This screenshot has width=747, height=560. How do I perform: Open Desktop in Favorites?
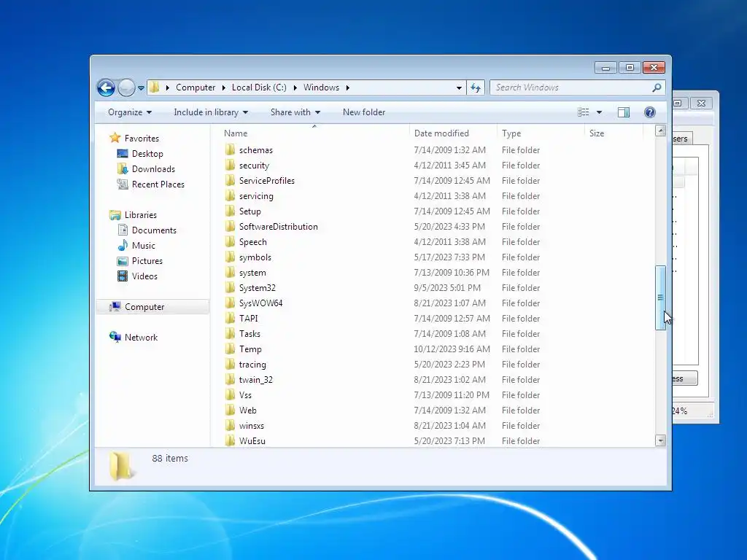point(147,154)
